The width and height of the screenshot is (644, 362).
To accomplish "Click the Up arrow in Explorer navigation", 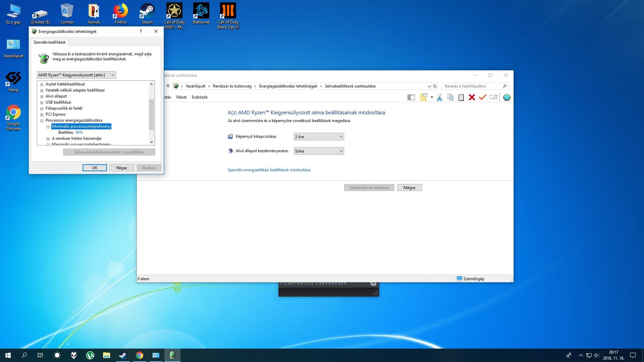I will pyautogui.click(x=168, y=86).
